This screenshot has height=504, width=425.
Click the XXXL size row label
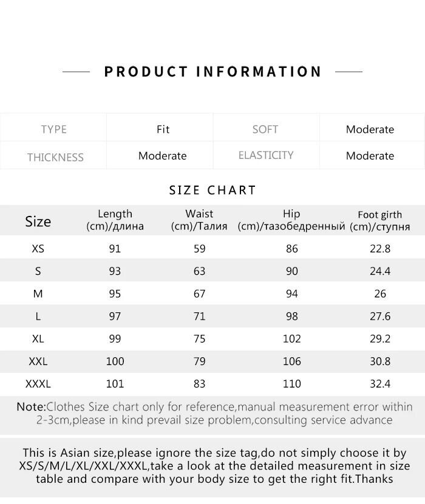[38, 384]
